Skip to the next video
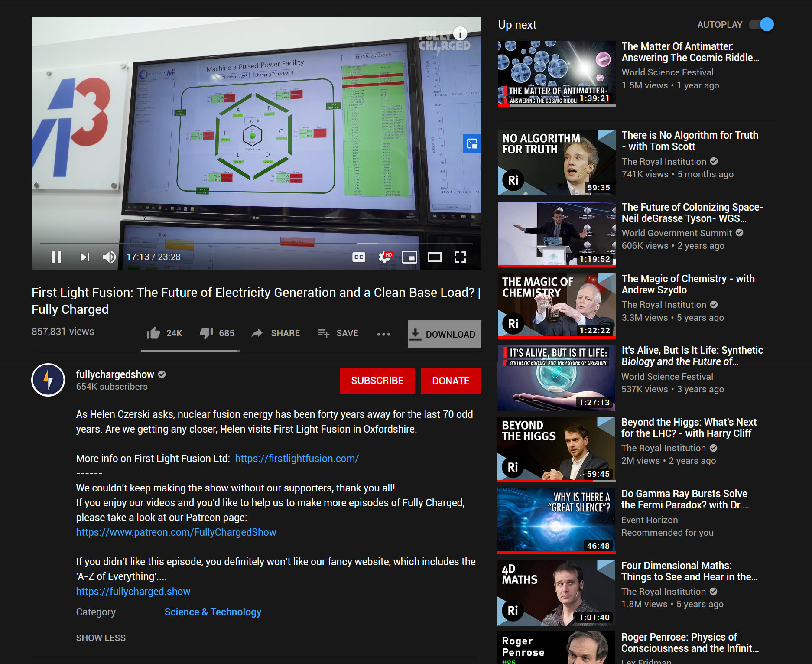 pos(85,257)
